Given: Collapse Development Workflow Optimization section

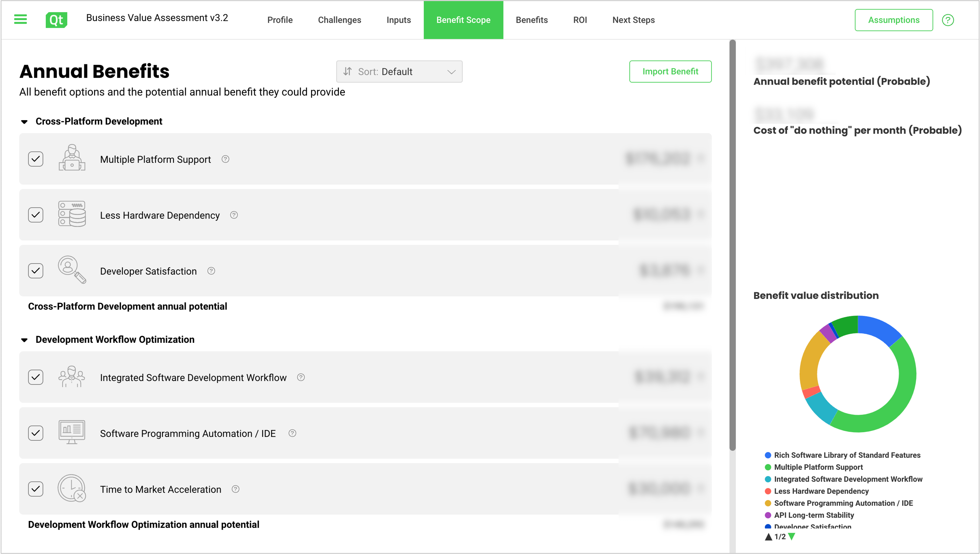Looking at the screenshot, I should (24, 340).
